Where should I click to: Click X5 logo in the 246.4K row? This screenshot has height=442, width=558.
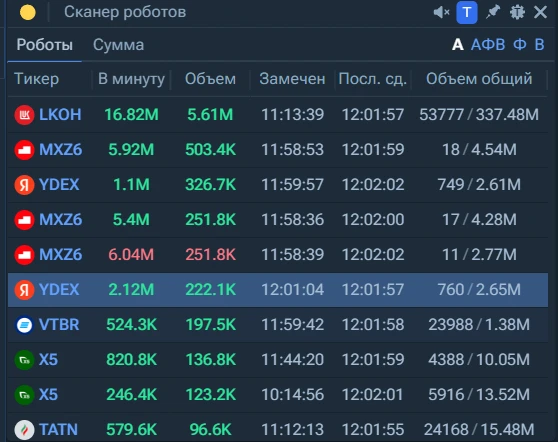click(24, 395)
